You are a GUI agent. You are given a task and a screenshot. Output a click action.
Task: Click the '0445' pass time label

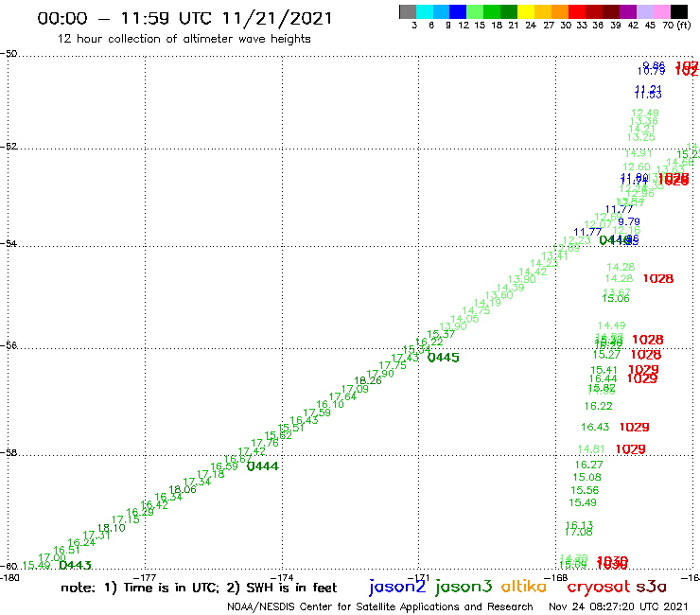[x=444, y=358]
